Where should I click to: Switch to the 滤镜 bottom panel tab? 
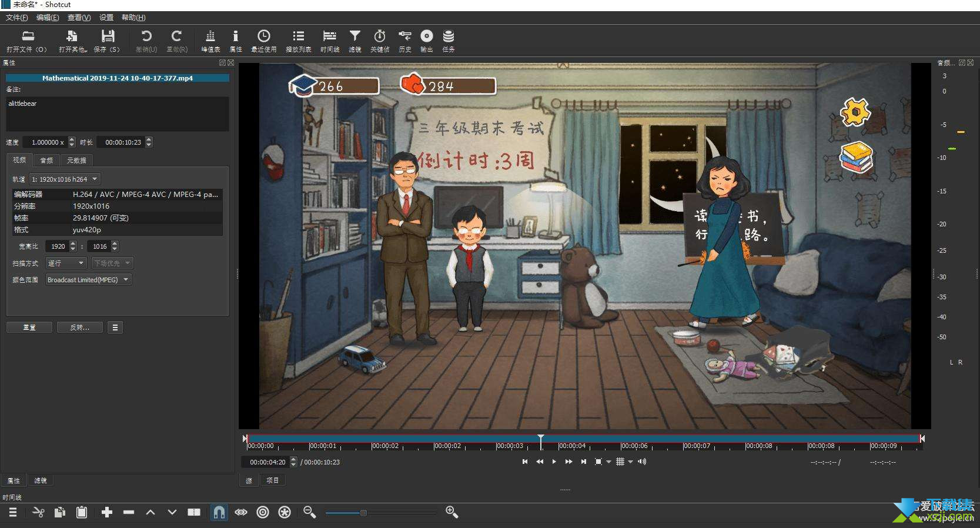41,480
